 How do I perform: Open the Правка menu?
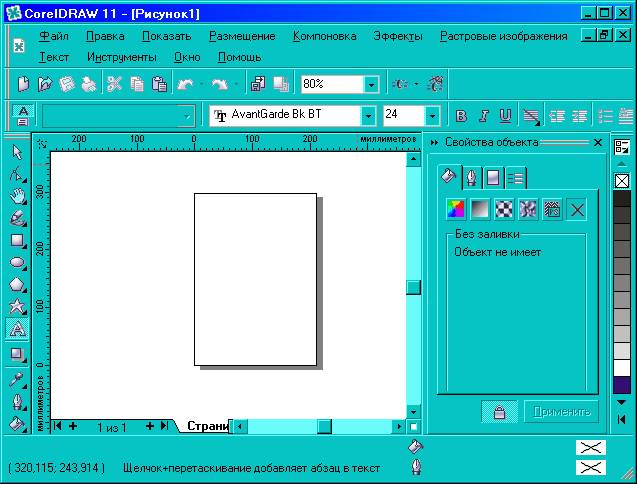105,36
